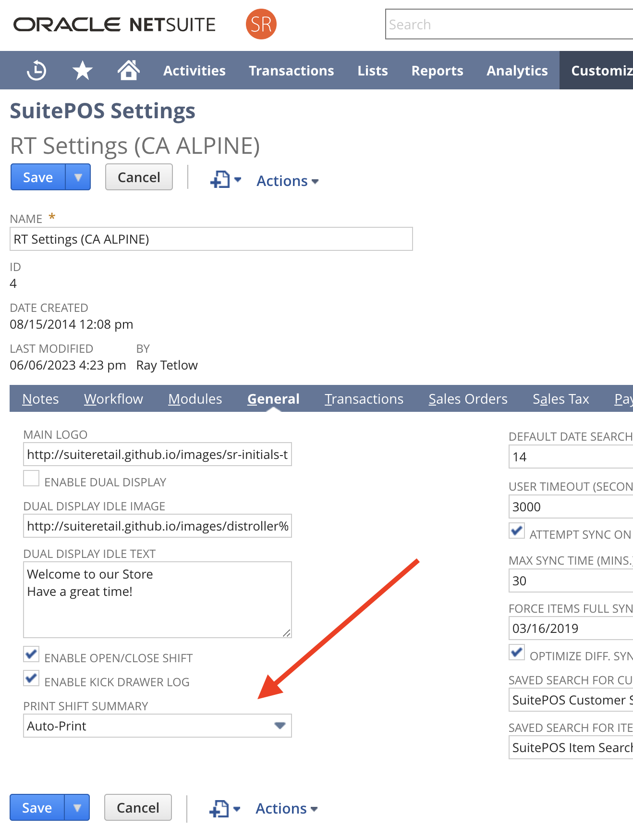The height and width of the screenshot is (840, 633).
Task: Click the User Timeout field showing 3000
Action: coord(571,506)
